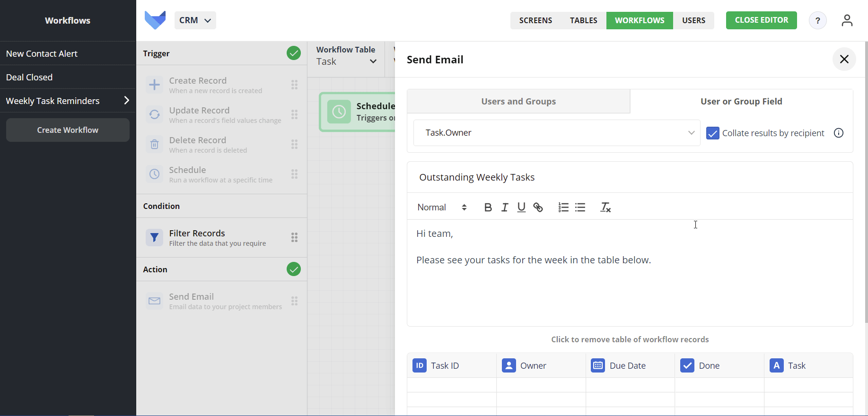Clear text formatting with Tx icon
Screen dimensions: 868x416
click(x=605, y=208)
